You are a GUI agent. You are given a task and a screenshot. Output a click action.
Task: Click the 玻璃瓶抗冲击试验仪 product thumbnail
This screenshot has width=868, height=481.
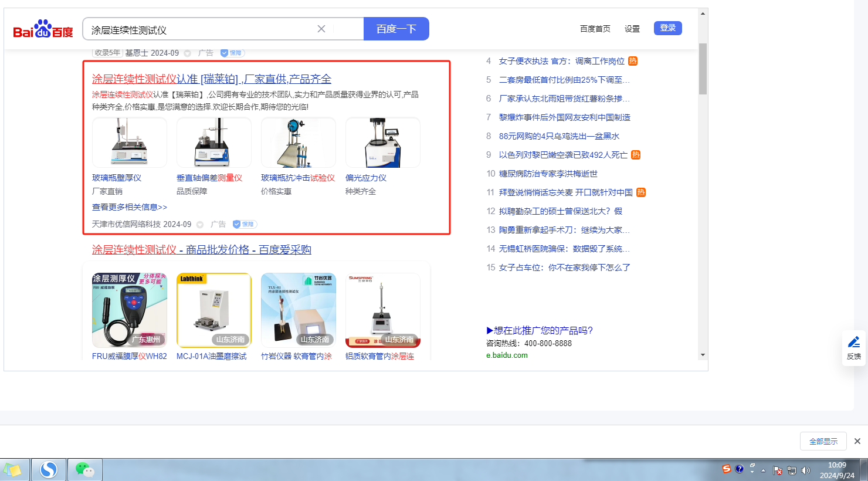tap(299, 143)
